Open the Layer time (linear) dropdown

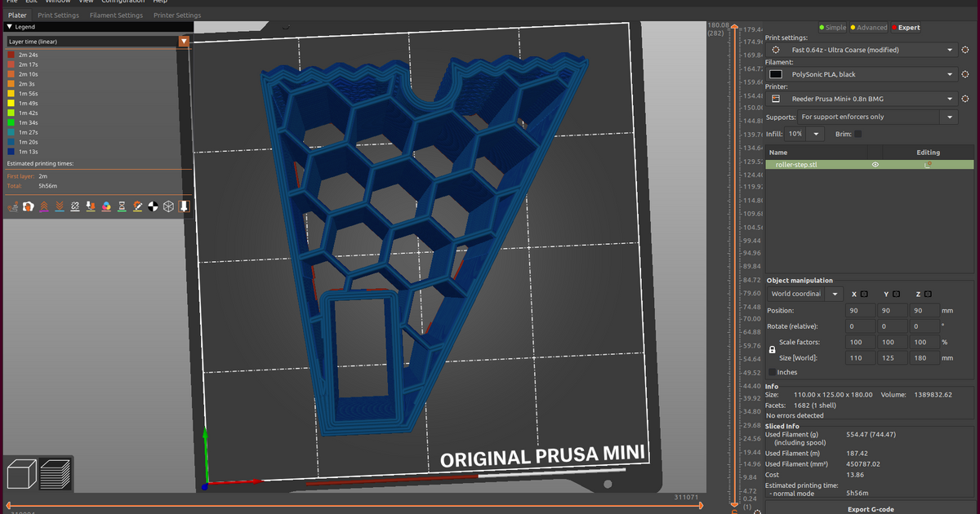184,41
